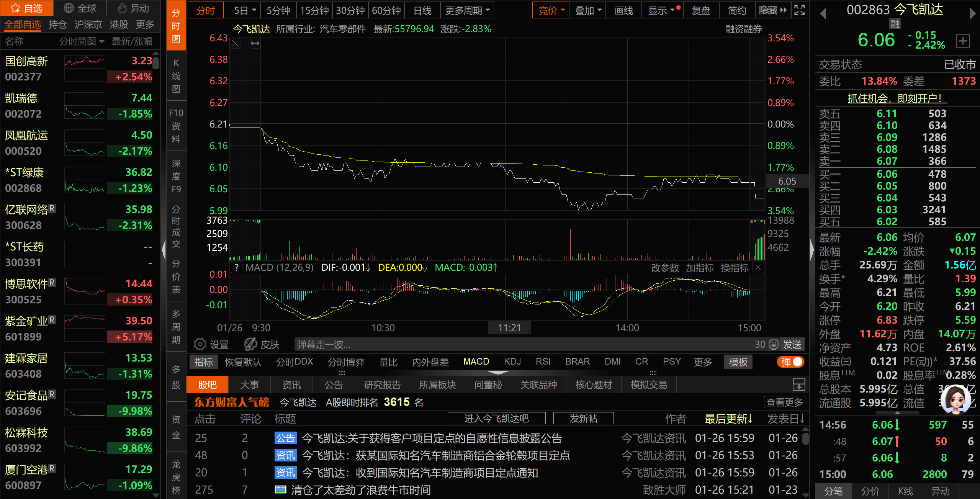
Task: Open the 研究报告 tab
Action: (x=382, y=384)
